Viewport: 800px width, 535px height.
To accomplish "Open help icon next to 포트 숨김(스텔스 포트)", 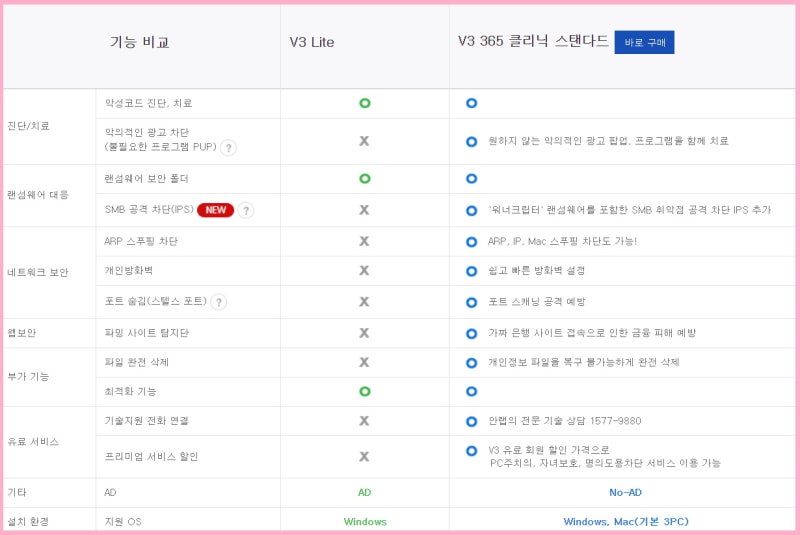I will (x=219, y=302).
